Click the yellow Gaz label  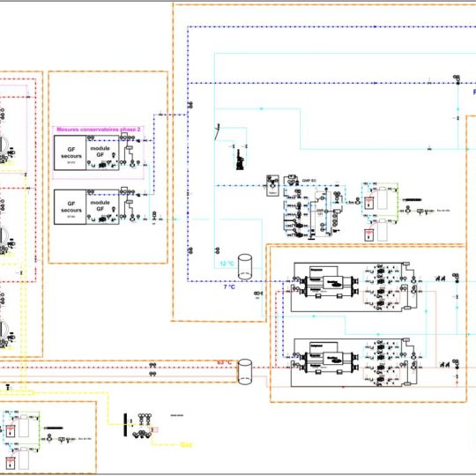point(186,445)
